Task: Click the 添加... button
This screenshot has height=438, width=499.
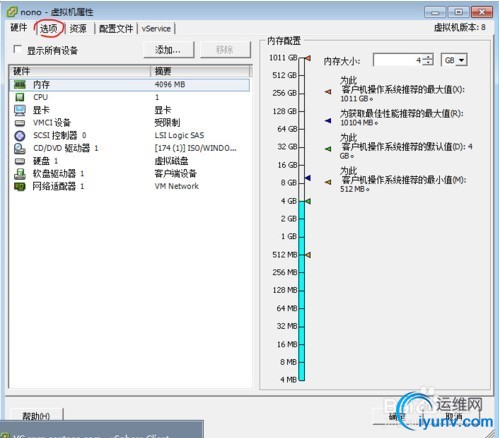Action: pos(168,50)
